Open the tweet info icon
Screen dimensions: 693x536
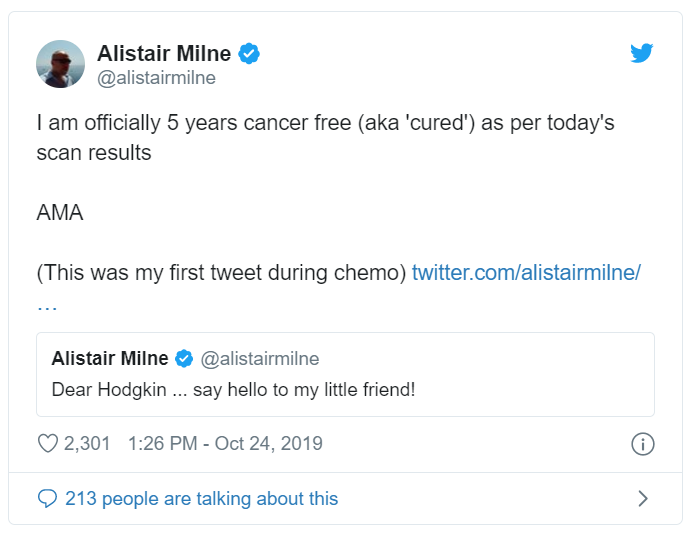[x=643, y=444]
